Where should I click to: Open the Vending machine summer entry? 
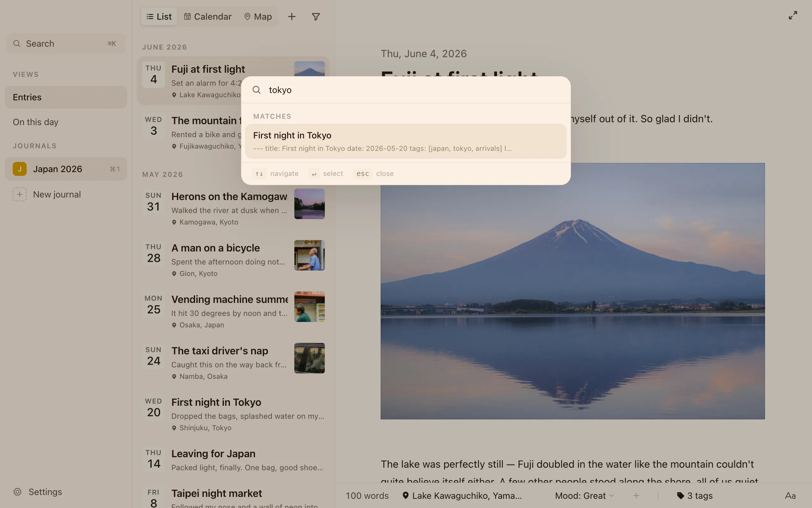233,311
